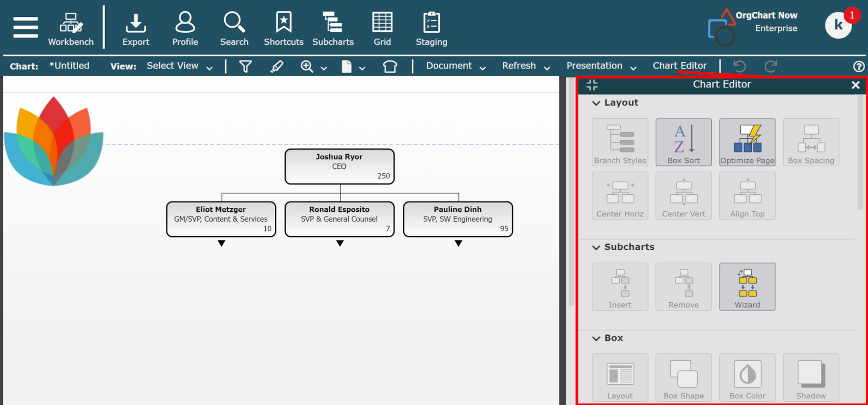Click the OrgChart Now Enterprise logo

[x=752, y=27]
